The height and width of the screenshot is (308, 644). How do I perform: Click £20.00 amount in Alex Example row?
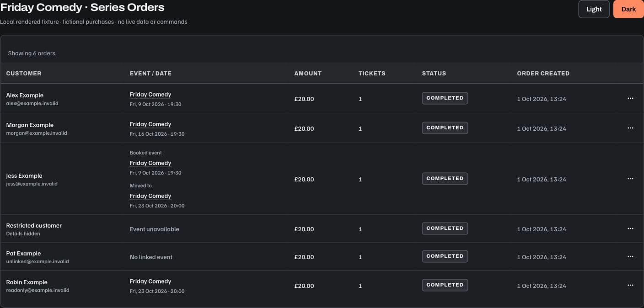pos(304,99)
